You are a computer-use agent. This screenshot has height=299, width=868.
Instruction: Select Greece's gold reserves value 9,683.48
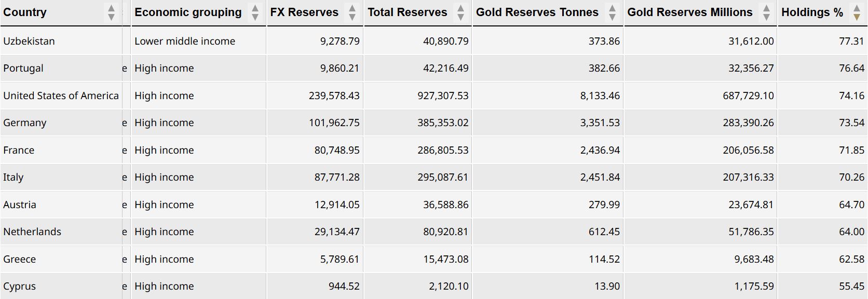click(754, 259)
